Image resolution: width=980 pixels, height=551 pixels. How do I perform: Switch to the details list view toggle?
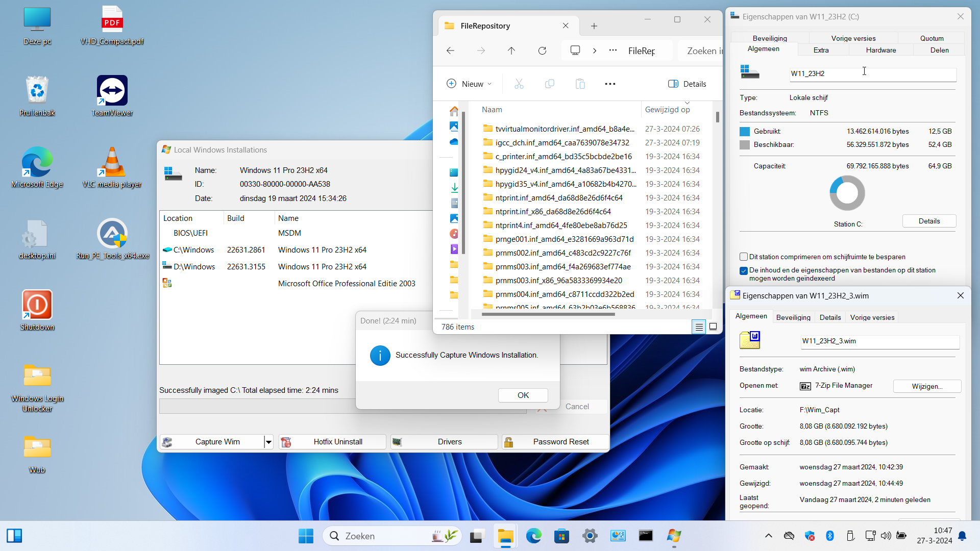click(699, 327)
